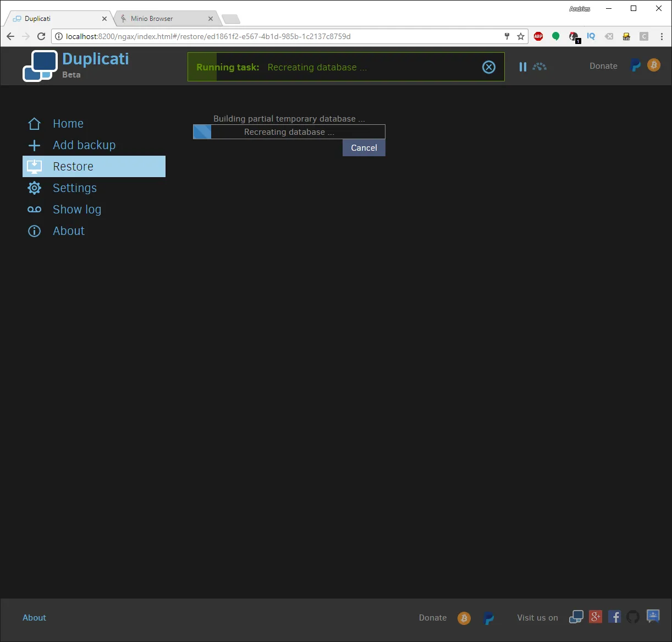The image size is (672, 642).
Task: Donate via PayPal icon in header
Action: tap(636, 65)
